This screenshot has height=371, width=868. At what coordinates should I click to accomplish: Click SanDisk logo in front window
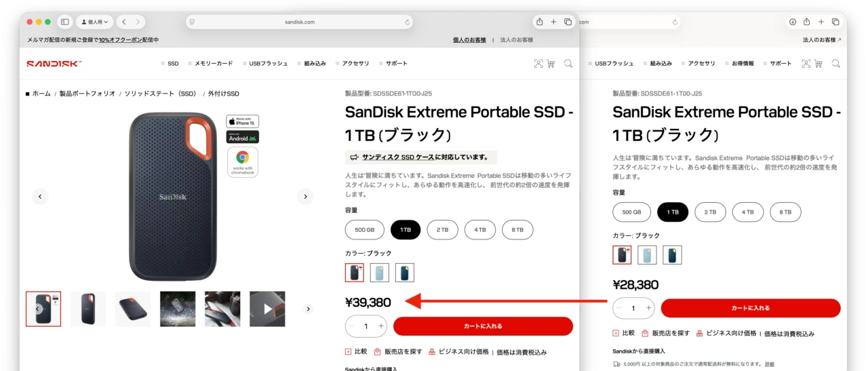54,63
